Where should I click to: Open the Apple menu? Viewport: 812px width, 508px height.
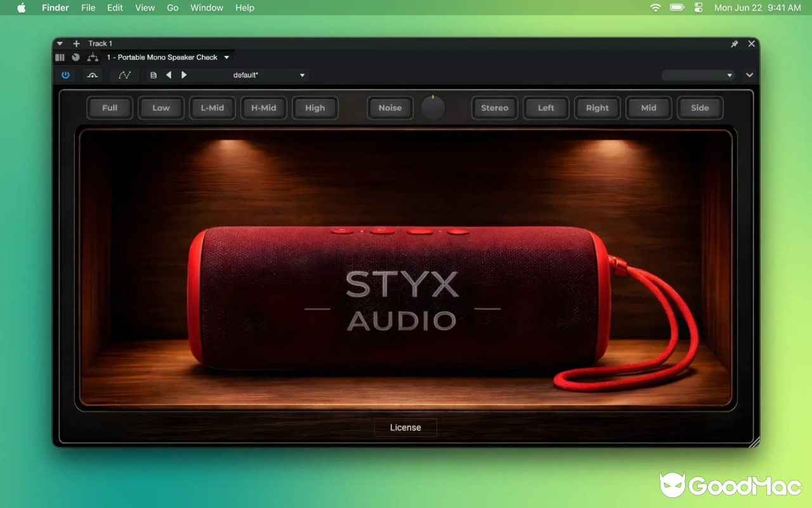pyautogui.click(x=22, y=8)
